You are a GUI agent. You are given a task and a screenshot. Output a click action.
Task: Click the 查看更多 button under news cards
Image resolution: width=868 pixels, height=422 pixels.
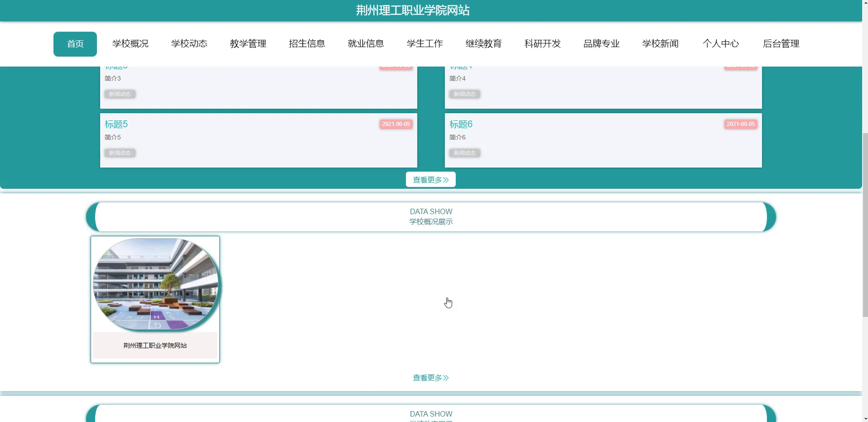click(431, 180)
